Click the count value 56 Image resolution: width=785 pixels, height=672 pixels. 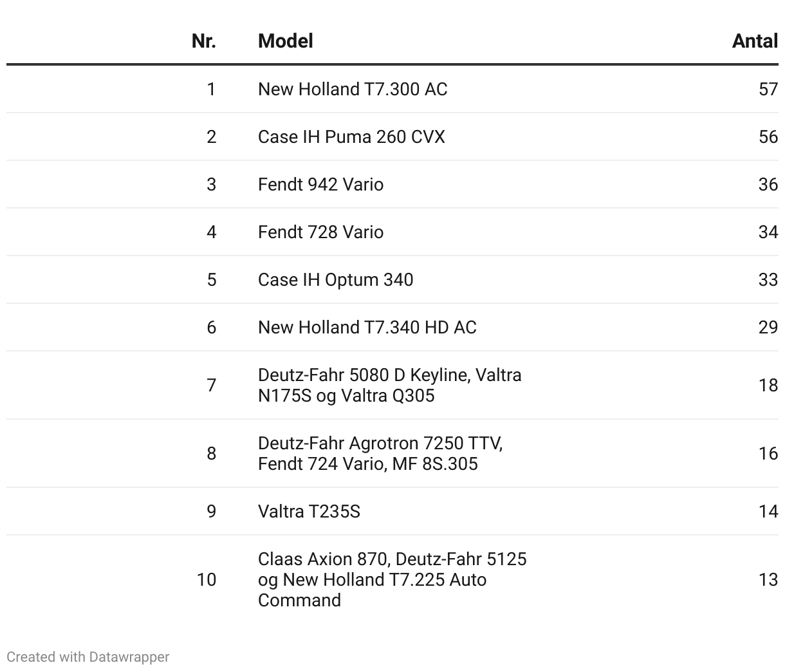[768, 136]
